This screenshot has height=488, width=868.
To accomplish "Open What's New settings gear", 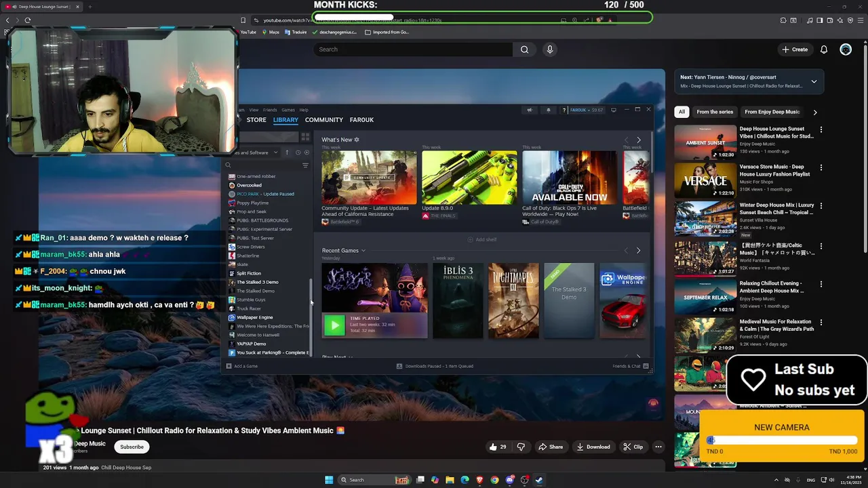I will click(357, 140).
